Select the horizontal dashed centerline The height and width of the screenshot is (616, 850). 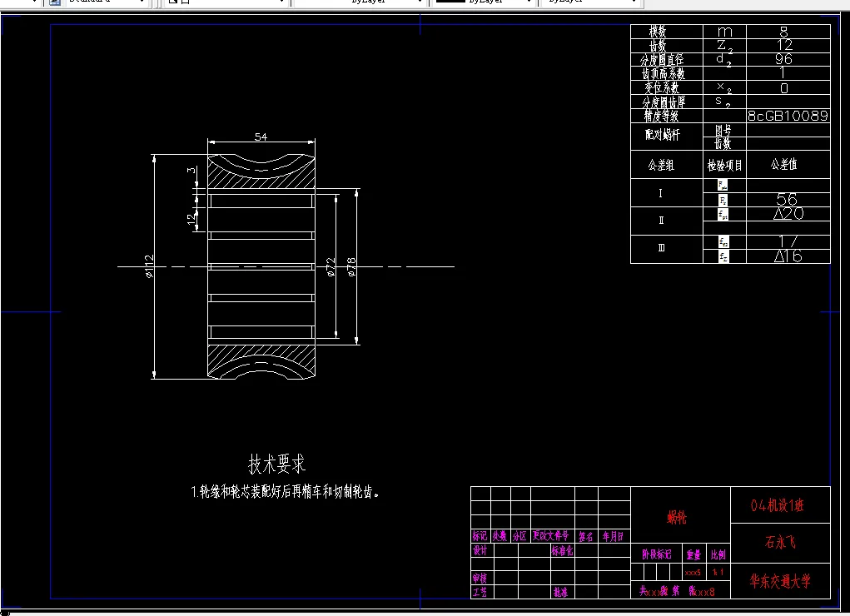[286, 266]
